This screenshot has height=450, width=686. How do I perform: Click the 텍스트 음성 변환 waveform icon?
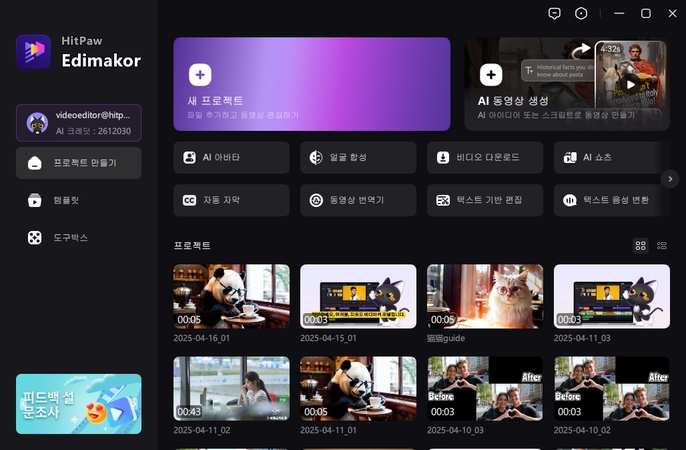click(x=570, y=200)
